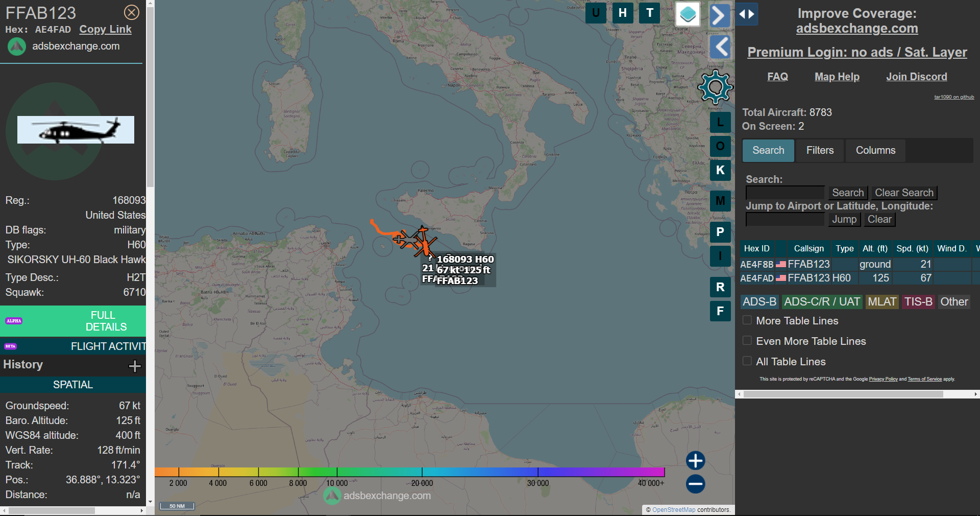Click the O map button

(x=720, y=146)
